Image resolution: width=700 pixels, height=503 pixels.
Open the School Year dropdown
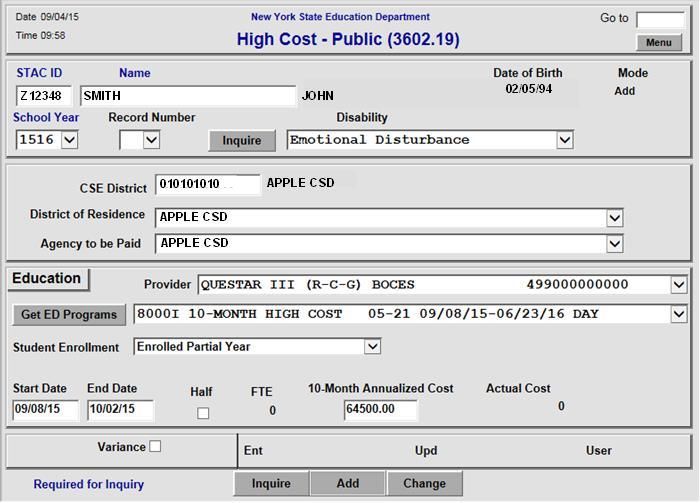[69, 140]
